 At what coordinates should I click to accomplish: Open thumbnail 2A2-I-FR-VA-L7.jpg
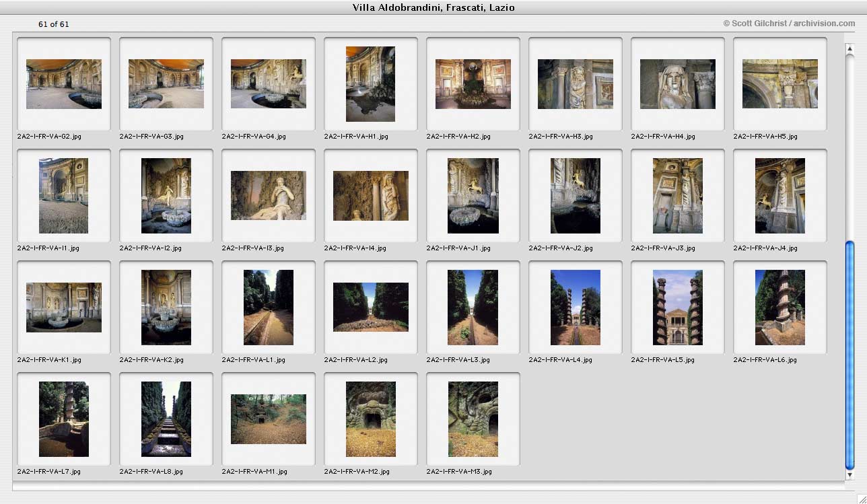[64, 419]
